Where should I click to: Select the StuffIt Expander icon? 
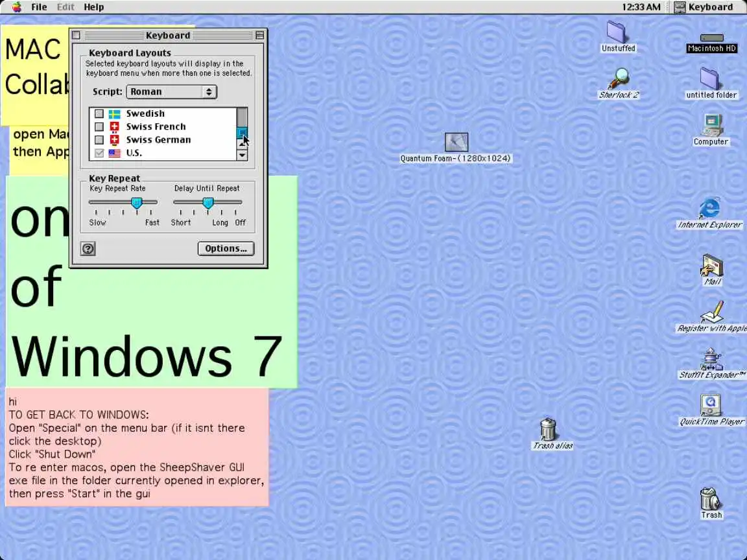coord(711,359)
